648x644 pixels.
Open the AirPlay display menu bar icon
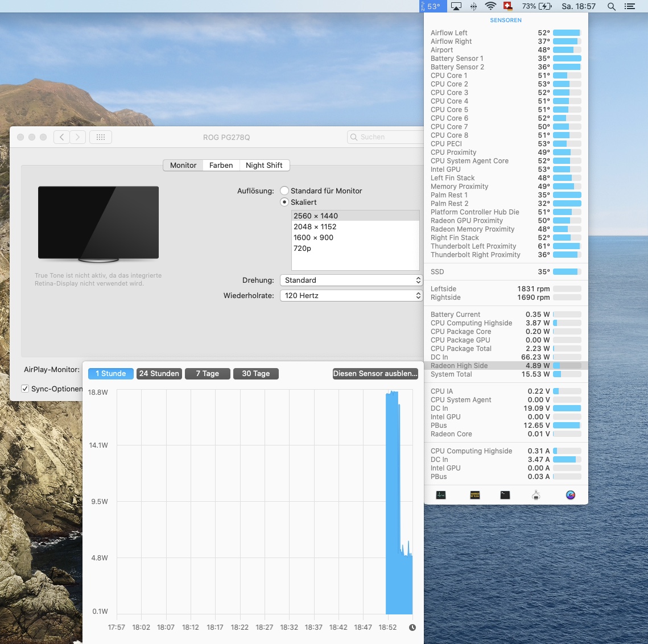(x=456, y=6)
